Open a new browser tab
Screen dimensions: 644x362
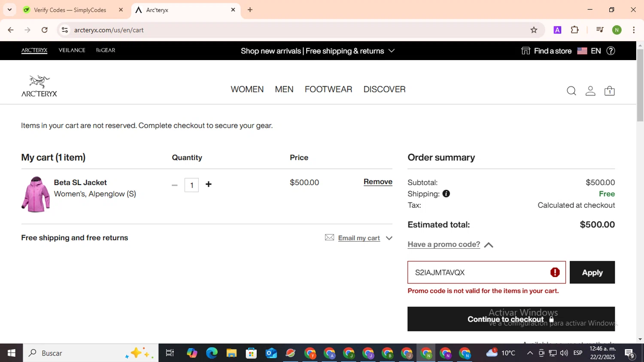click(250, 9)
